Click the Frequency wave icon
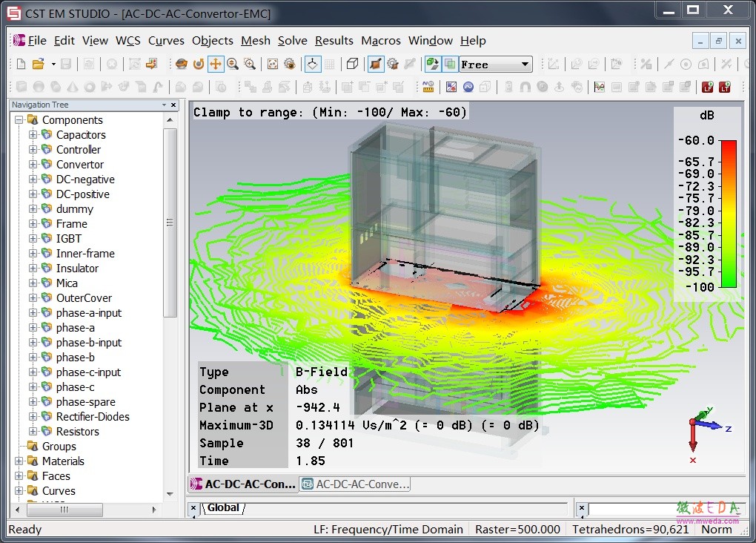 [468, 87]
